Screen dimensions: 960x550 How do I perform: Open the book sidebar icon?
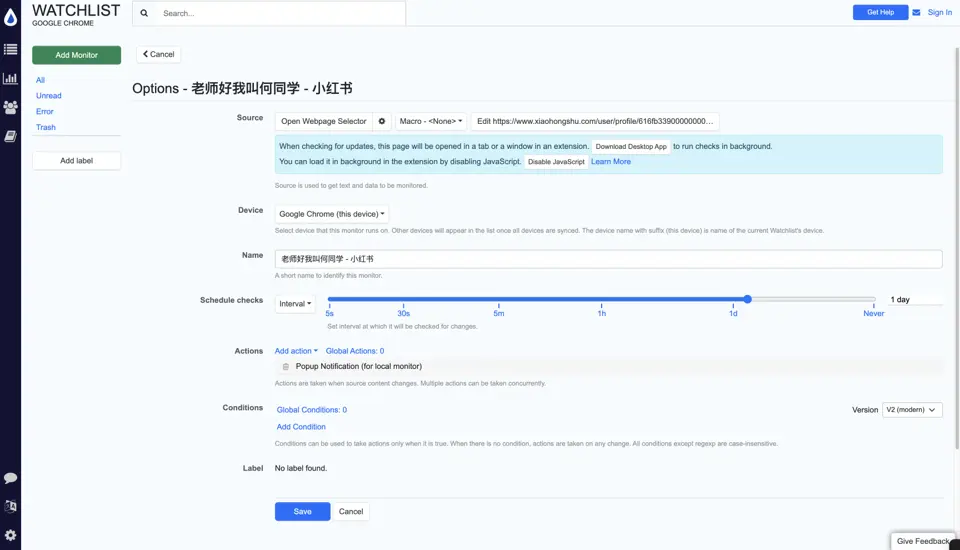pos(10,137)
